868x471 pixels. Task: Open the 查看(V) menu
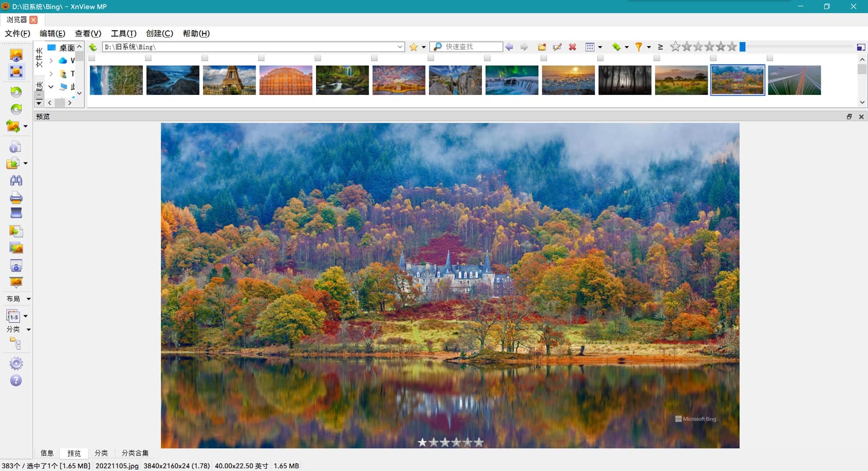pyautogui.click(x=88, y=34)
